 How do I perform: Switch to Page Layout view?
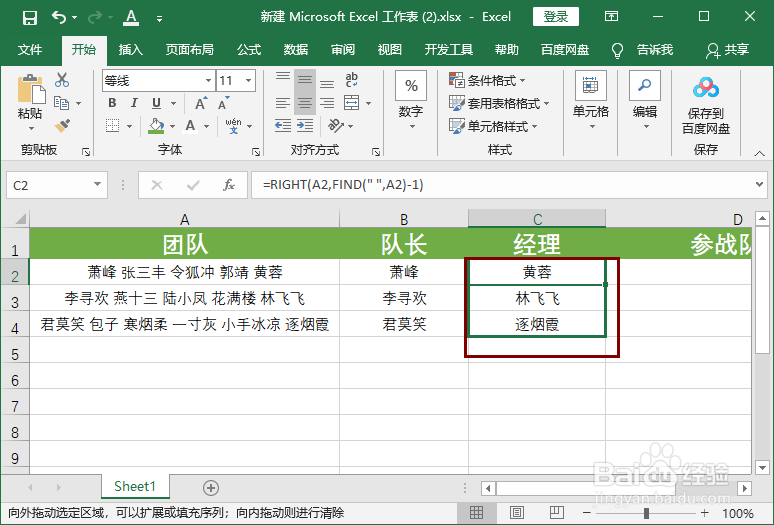(517, 513)
